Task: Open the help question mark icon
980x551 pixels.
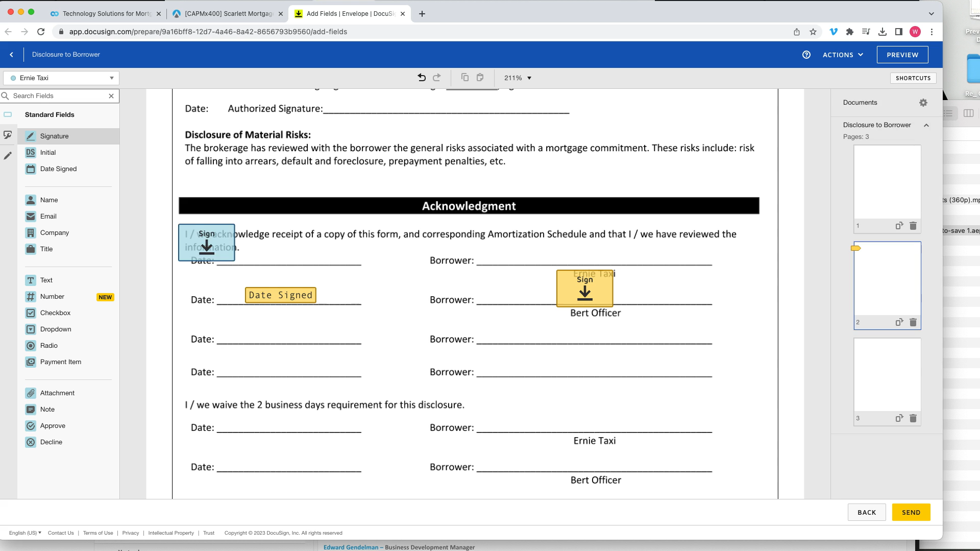Action: point(806,55)
